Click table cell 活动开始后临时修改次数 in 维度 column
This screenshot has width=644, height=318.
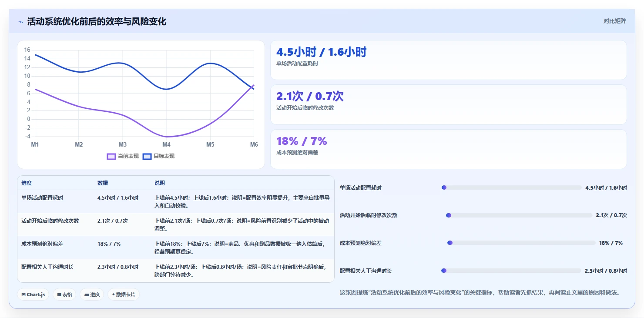[50, 221]
